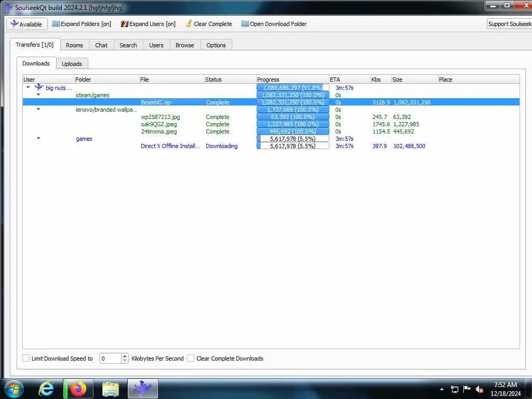Enable Clear Complete Downloads checkbox
Viewport: 532px width, 399px height.
click(x=191, y=358)
